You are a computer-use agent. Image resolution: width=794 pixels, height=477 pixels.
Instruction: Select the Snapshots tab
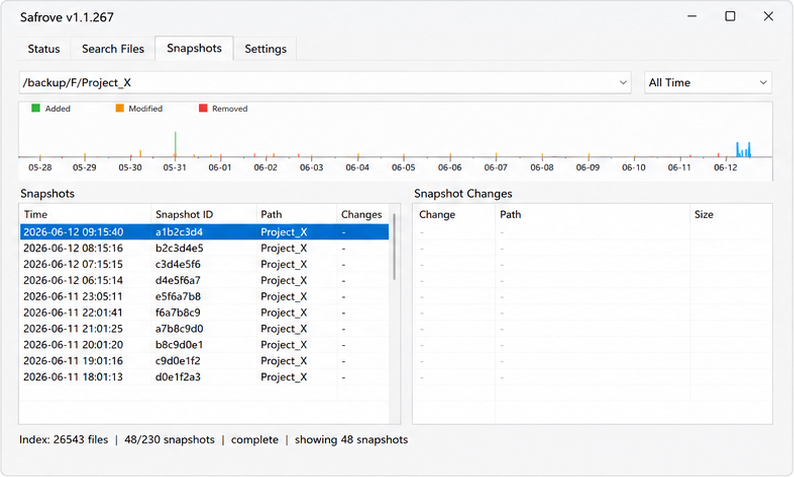pos(194,48)
